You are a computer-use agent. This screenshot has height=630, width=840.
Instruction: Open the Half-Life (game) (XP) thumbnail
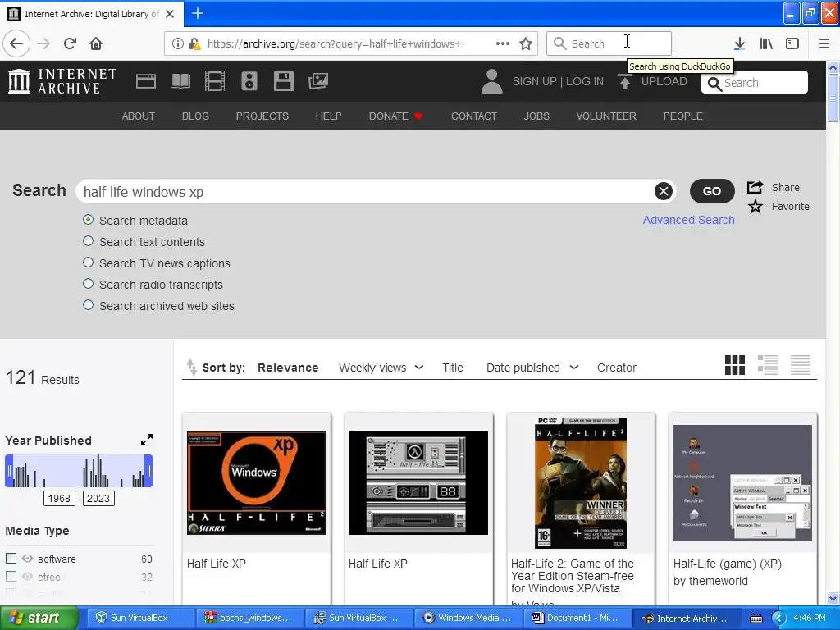coord(742,482)
